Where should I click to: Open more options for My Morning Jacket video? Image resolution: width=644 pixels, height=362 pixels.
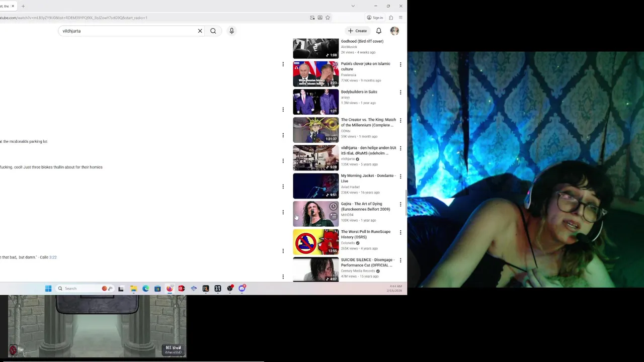400,176
